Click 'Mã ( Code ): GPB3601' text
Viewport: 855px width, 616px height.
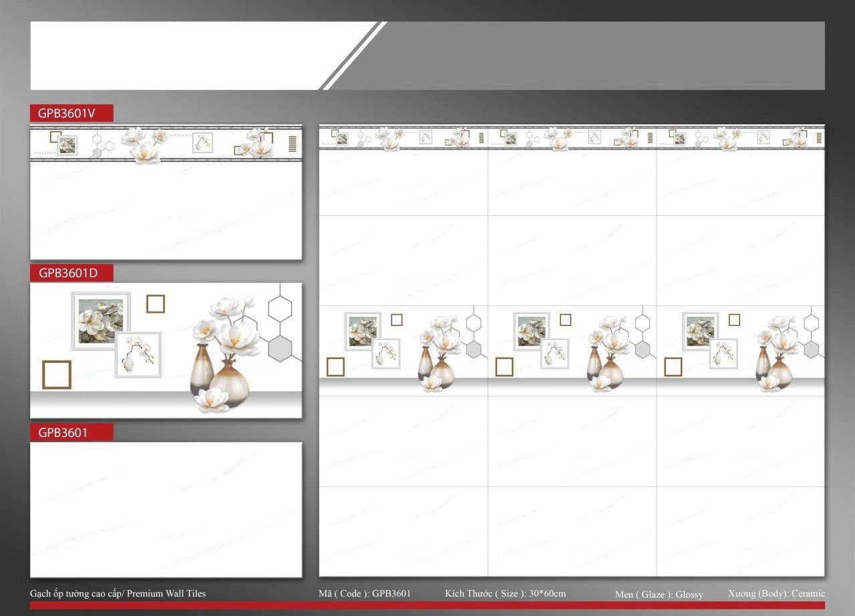coord(365,593)
